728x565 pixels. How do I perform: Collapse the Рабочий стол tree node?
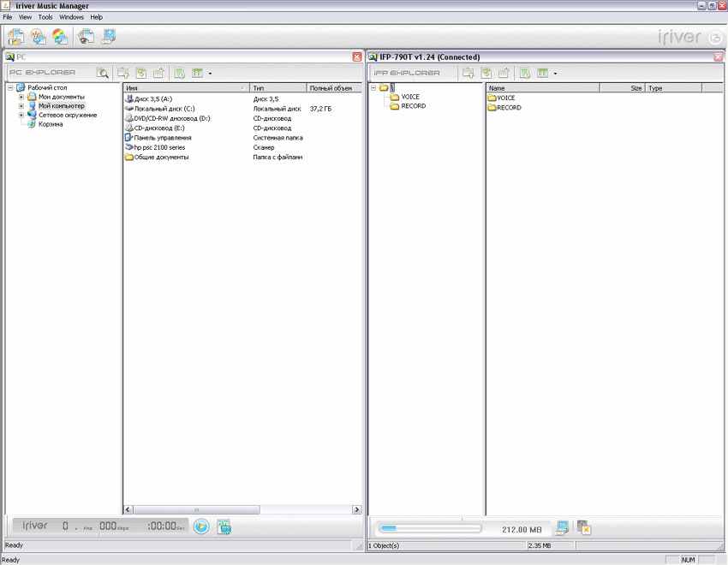point(10,87)
